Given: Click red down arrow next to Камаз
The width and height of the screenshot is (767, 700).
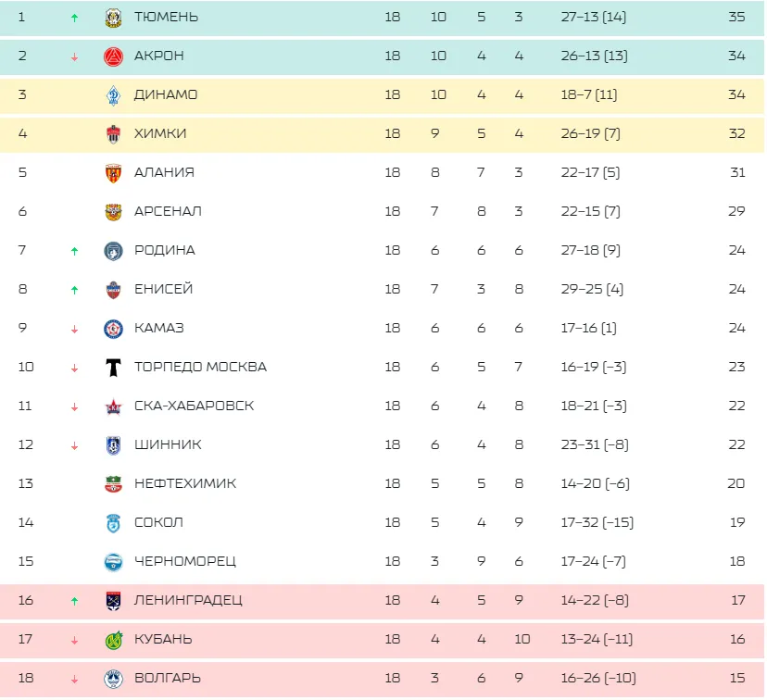Looking at the screenshot, I should pyautogui.click(x=74, y=330).
